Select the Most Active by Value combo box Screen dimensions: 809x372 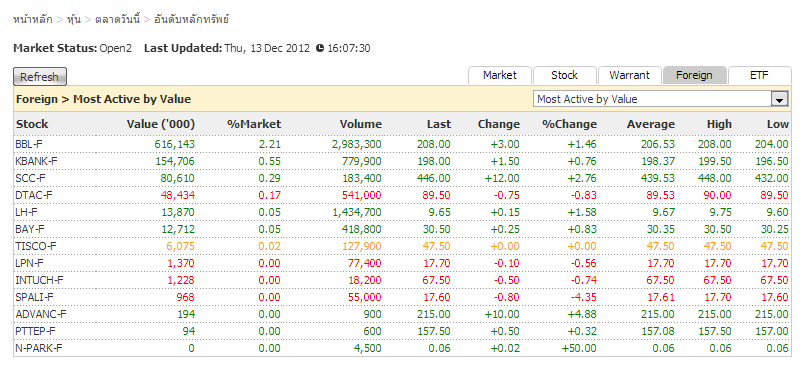click(661, 99)
